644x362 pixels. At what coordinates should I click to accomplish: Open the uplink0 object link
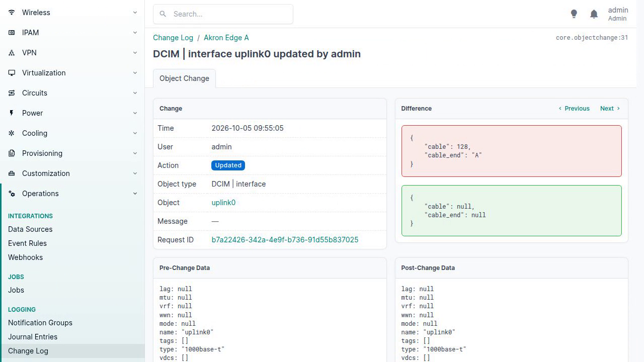click(x=223, y=203)
